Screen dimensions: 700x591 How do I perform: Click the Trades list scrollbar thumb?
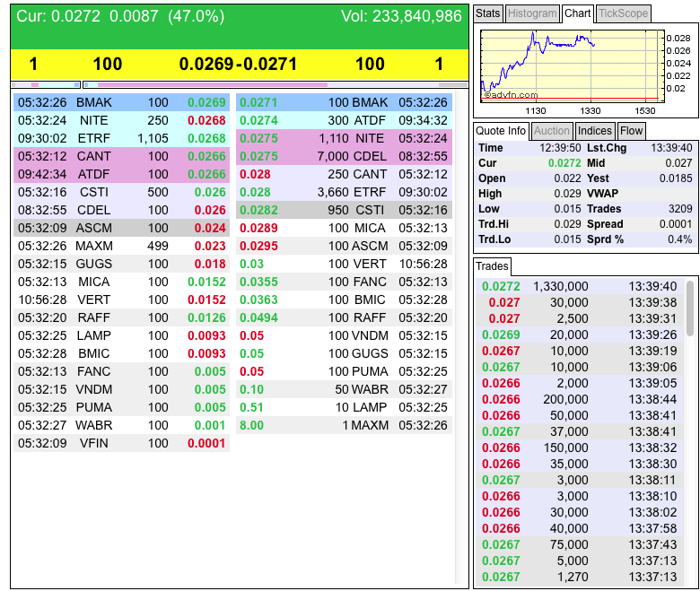(x=690, y=308)
